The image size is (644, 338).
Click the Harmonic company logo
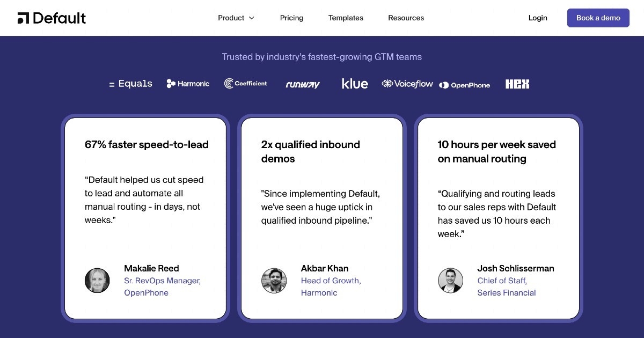click(x=188, y=84)
